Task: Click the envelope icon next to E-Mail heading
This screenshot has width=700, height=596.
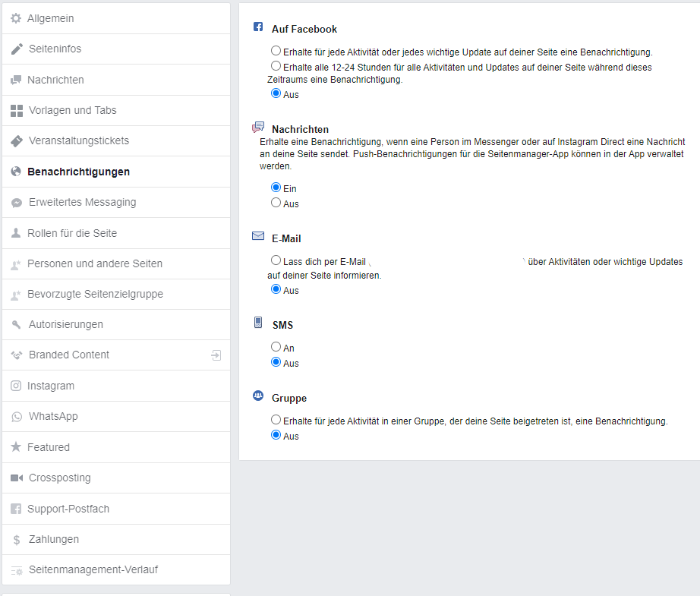Action: pos(258,235)
